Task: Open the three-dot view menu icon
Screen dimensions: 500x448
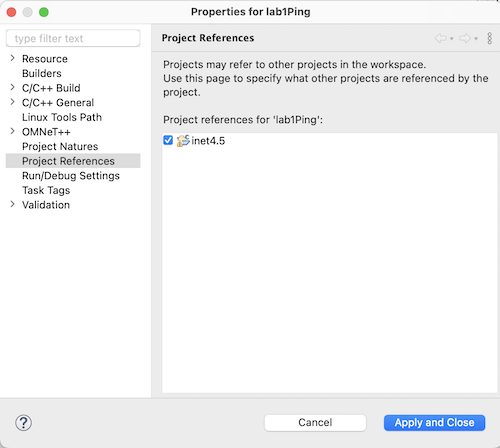Action: click(489, 38)
